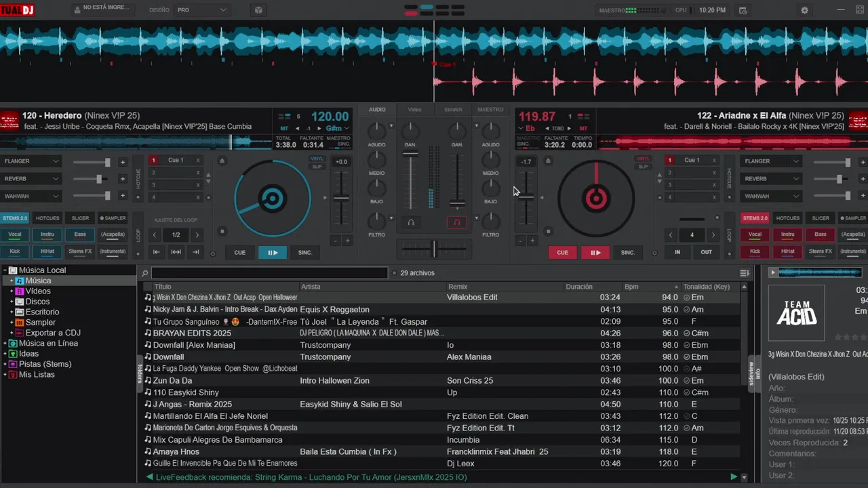Add effect with plus next to left FLANGER
The width and height of the screenshot is (868, 488).
pyautogui.click(x=123, y=162)
